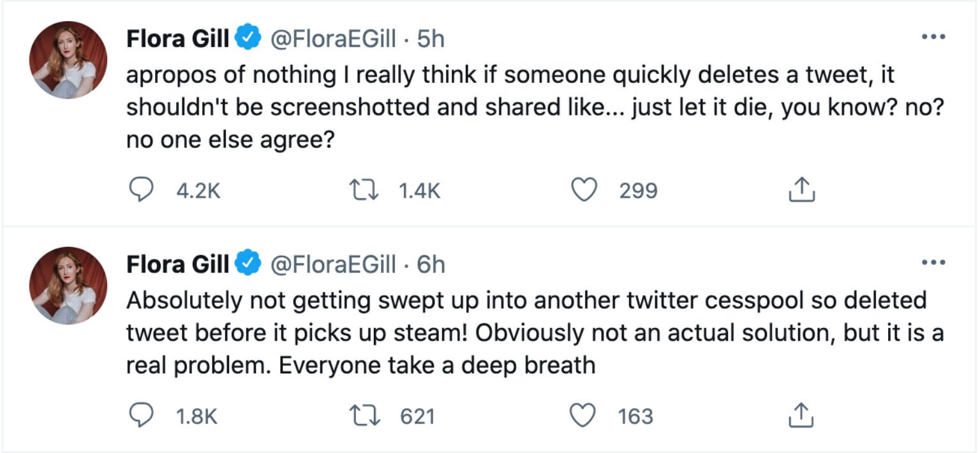Image resolution: width=980 pixels, height=453 pixels.
Task: Like the tweet with 163 likes
Action: pyautogui.click(x=583, y=416)
